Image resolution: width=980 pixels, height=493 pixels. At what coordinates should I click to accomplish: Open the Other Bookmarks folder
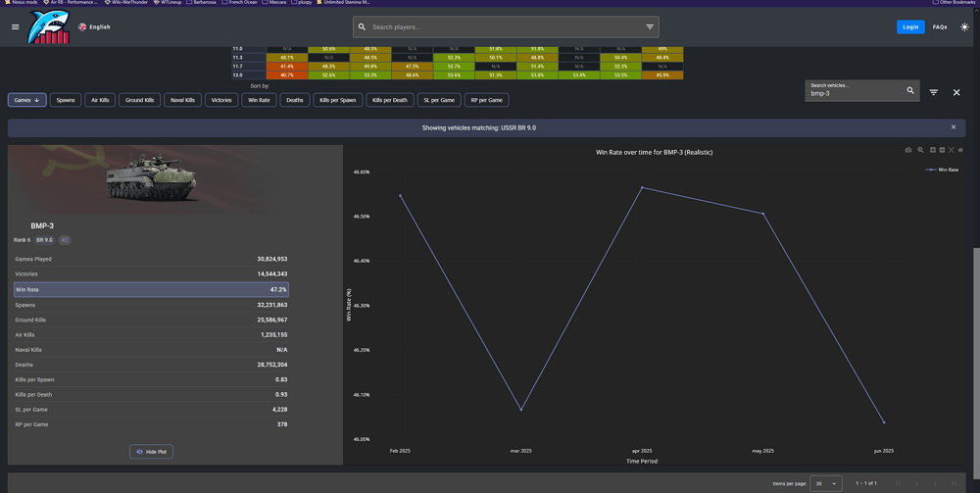[954, 3]
